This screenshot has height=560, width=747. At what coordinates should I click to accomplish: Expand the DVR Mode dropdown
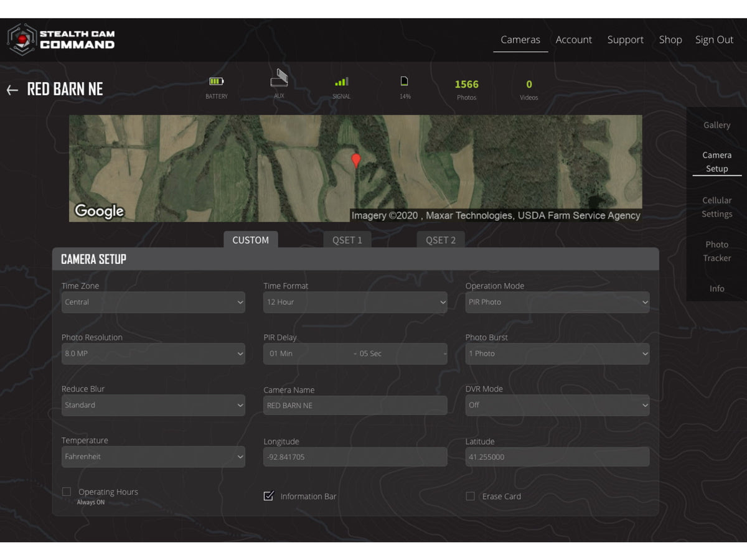point(557,405)
